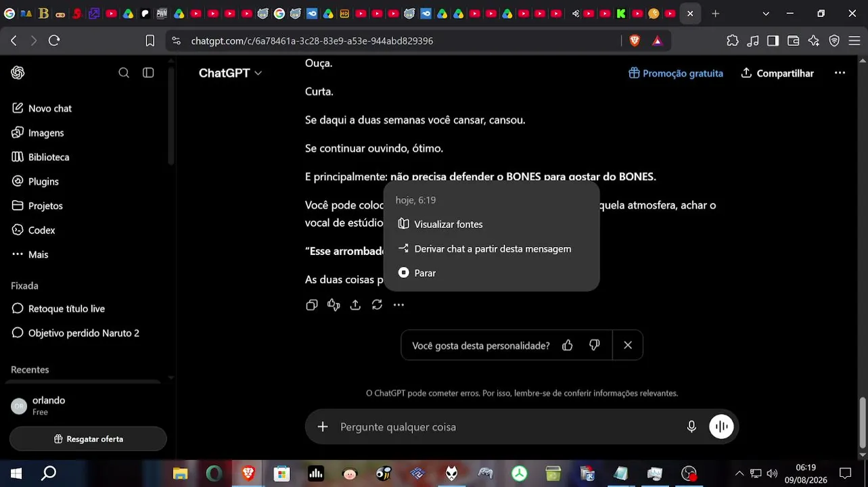Screen dimensions: 868x487
Task: Thumbs down the personality prompt
Action: (x=595, y=345)
